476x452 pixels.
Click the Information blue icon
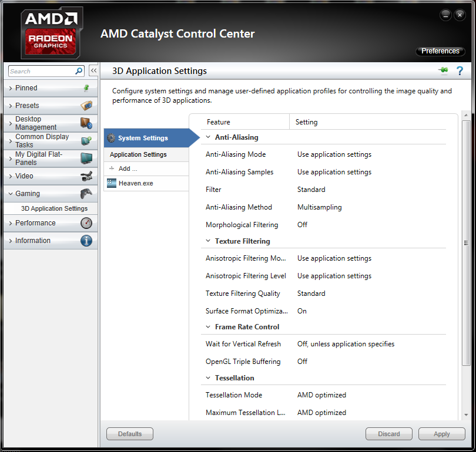86,241
